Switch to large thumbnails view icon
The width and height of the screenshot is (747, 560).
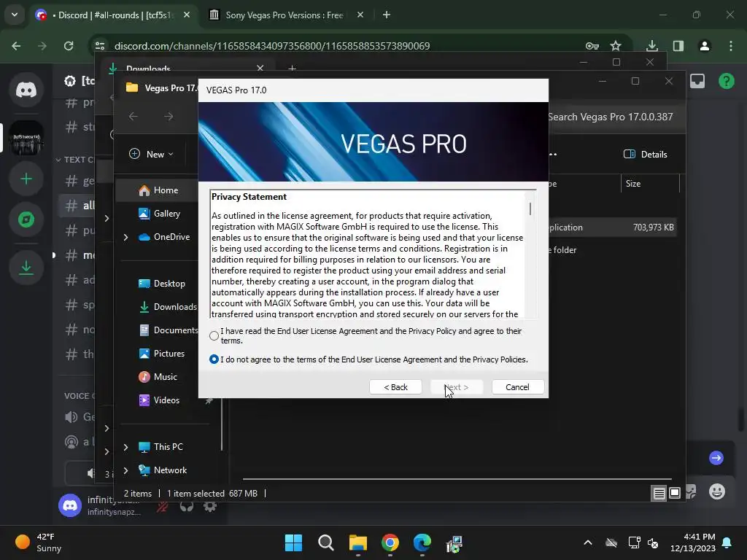point(675,494)
